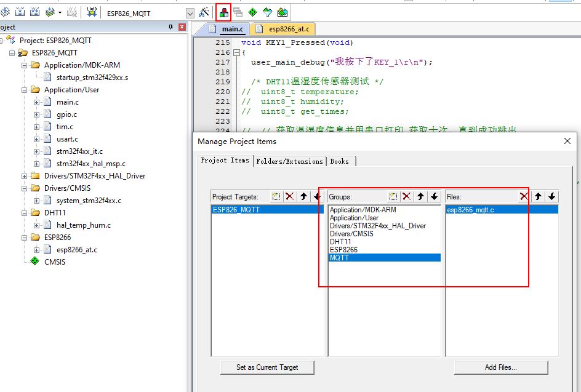This screenshot has width=581, height=392.
Task: Select system_stm32f4xx.c in the project tree
Action: point(89,201)
